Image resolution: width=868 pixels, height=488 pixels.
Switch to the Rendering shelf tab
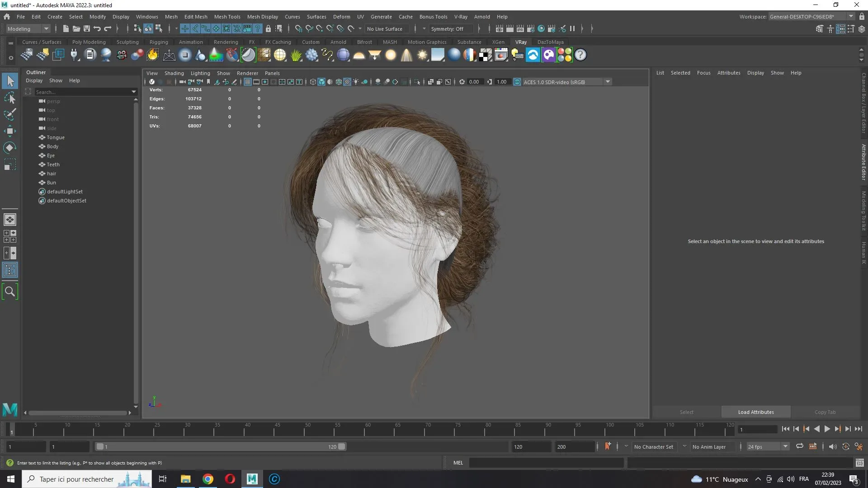click(x=226, y=42)
